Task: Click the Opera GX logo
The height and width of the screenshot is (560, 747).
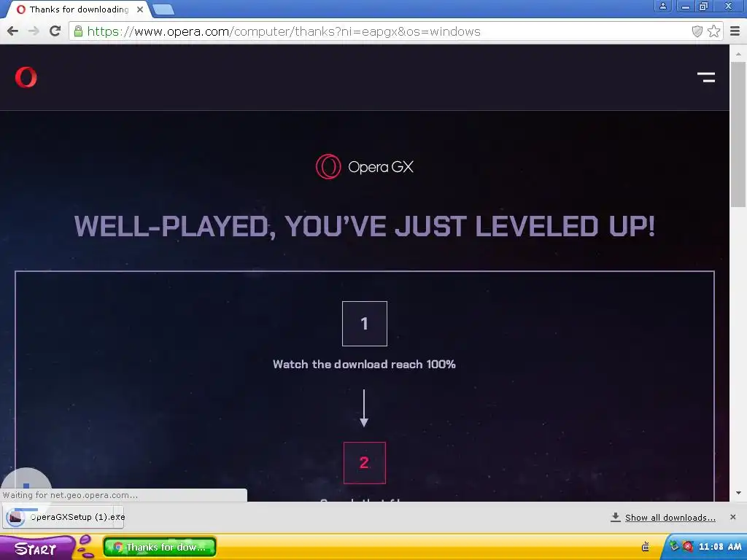Action: click(365, 167)
